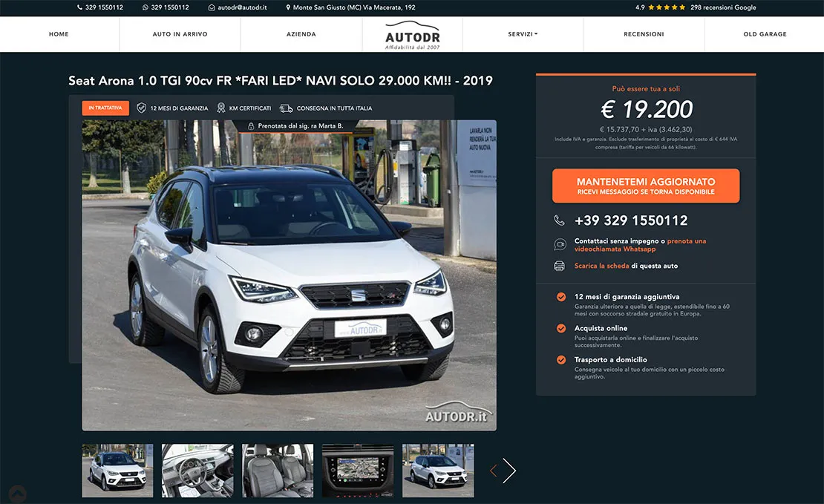Select the navigation screen thumbnail

coord(358,471)
